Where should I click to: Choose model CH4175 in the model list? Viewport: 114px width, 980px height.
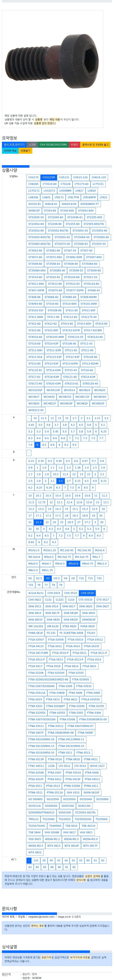click(33, 177)
